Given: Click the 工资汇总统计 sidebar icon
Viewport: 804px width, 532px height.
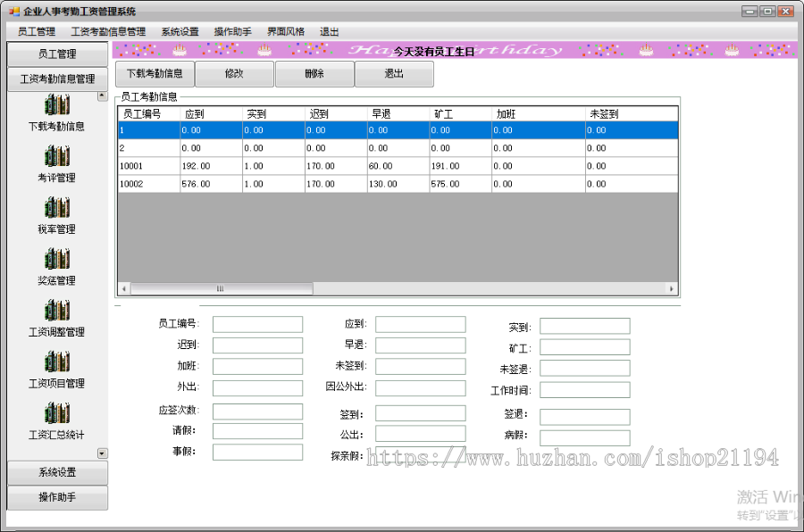Looking at the screenshot, I should click(58, 411).
